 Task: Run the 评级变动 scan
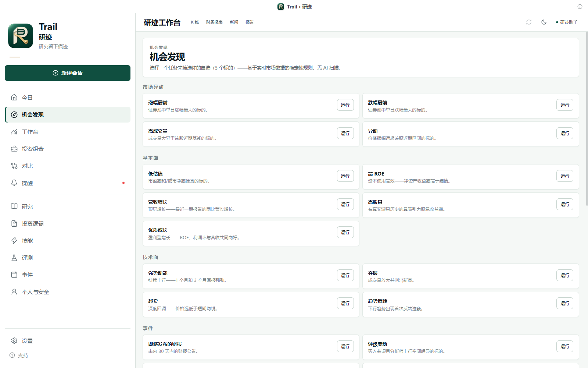click(x=565, y=346)
